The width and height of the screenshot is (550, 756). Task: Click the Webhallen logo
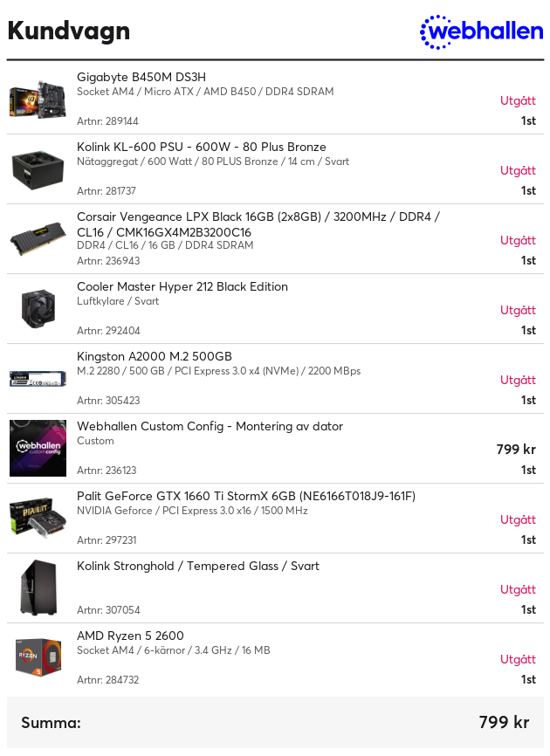pyautogui.click(x=481, y=31)
